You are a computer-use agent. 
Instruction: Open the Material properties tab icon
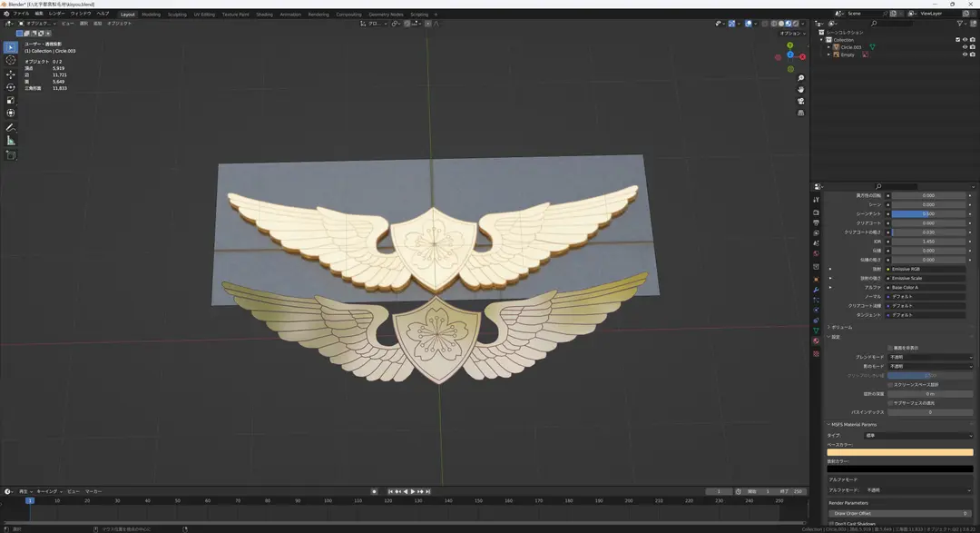(816, 341)
